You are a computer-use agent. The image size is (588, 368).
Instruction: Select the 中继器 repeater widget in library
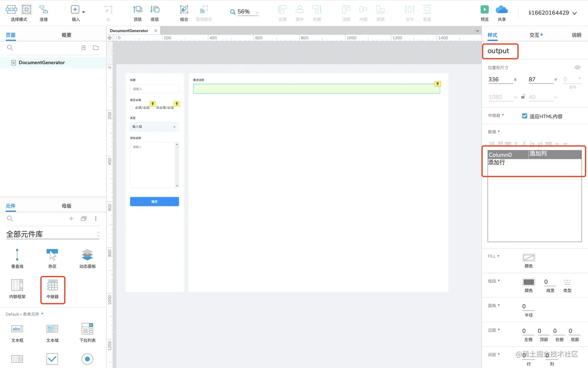coord(52,289)
